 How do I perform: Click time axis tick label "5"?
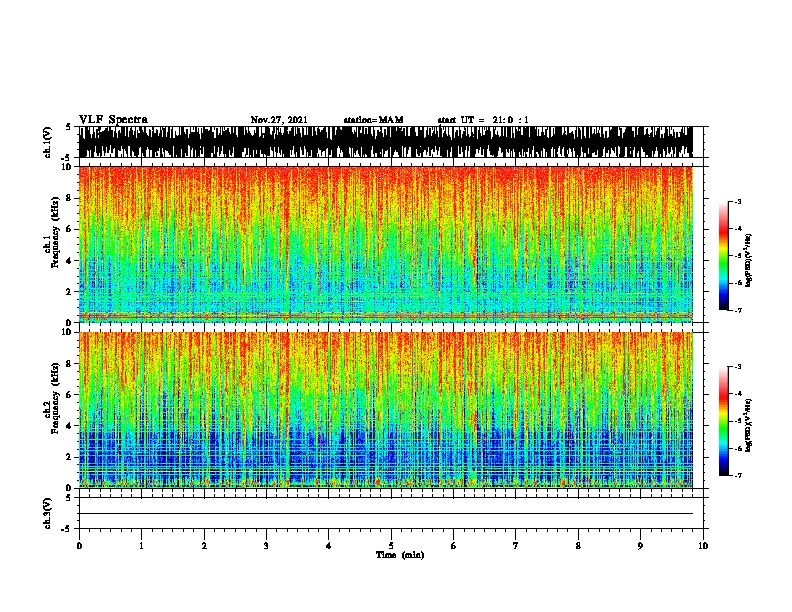coord(391,546)
